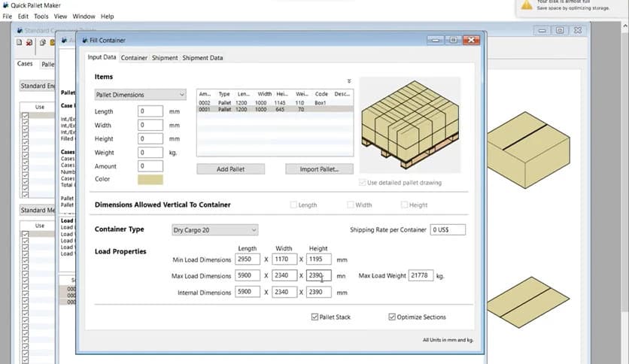Switch to the Container tab
The width and height of the screenshot is (629, 364).
click(x=134, y=58)
